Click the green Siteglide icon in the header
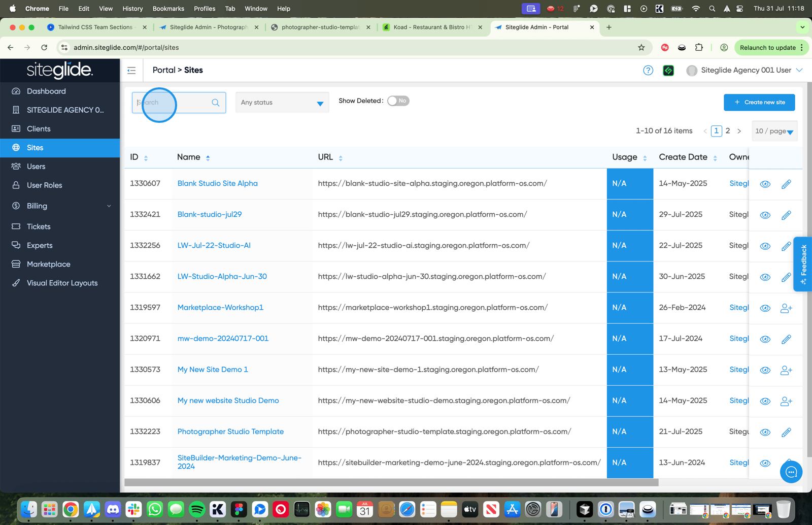The image size is (812, 525). coord(668,71)
